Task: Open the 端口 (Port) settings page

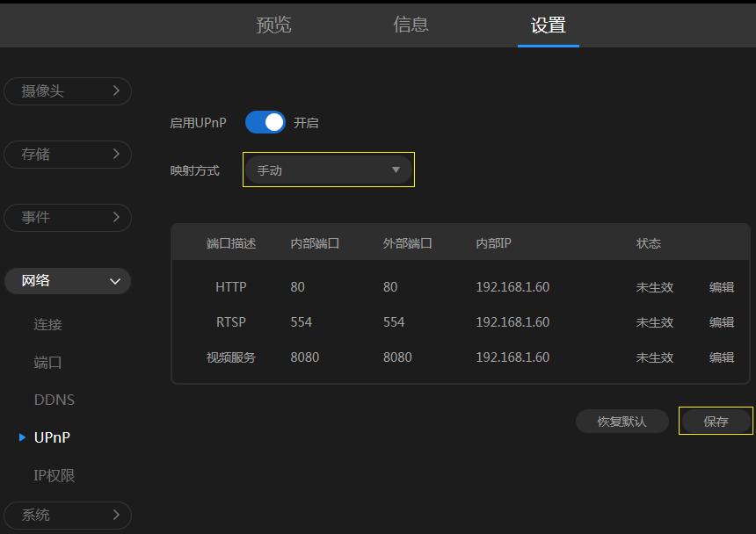Action: click(x=55, y=362)
